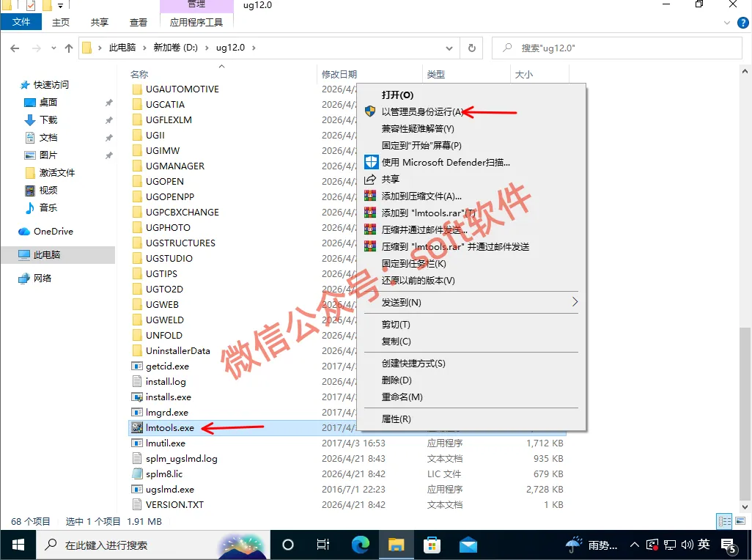
Task: Sort by 大小 column header
Action: tap(524, 74)
